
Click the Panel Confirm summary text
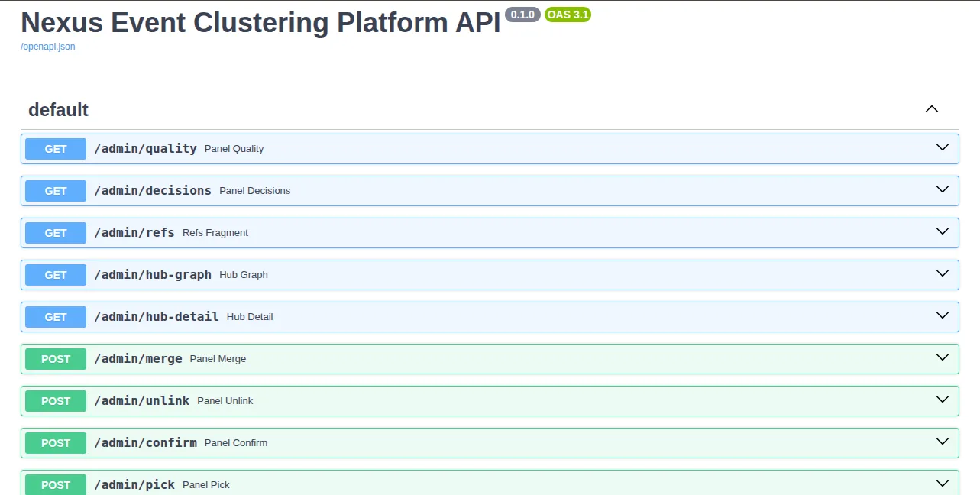[x=236, y=443]
